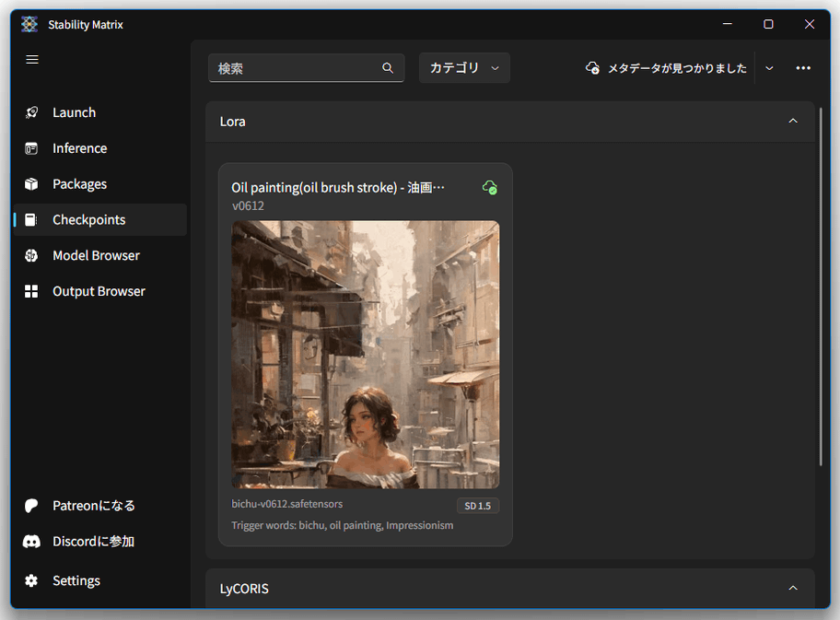840x620 pixels.
Task: Click the LyCORIS section heading text
Action: click(x=244, y=589)
